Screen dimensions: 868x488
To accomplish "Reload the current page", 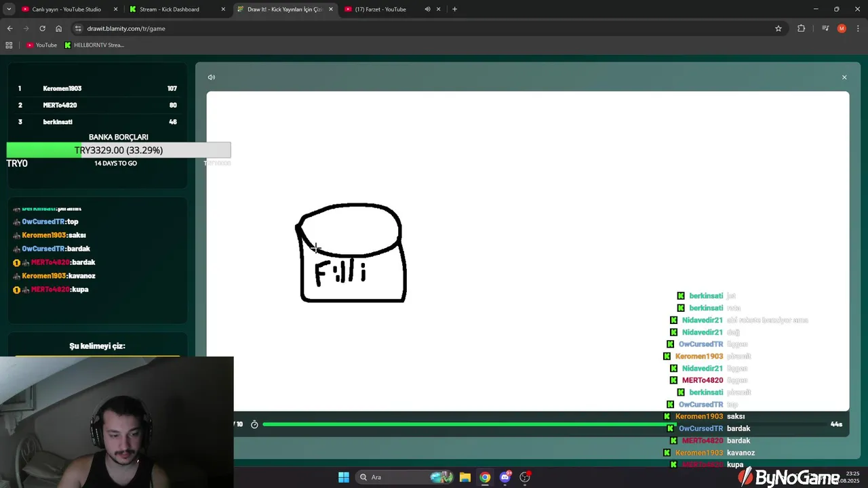I will click(42, 28).
